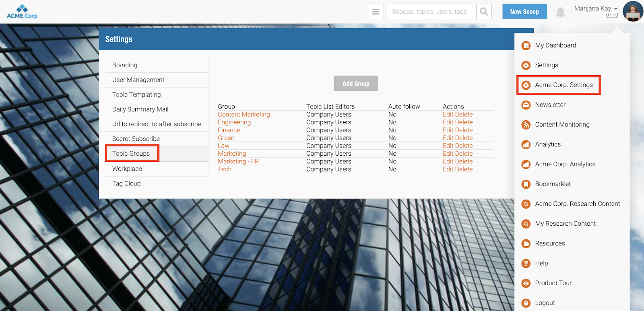Expand the Marijana Kay user dropdown arrow
The image size is (644, 311).
[616, 9]
